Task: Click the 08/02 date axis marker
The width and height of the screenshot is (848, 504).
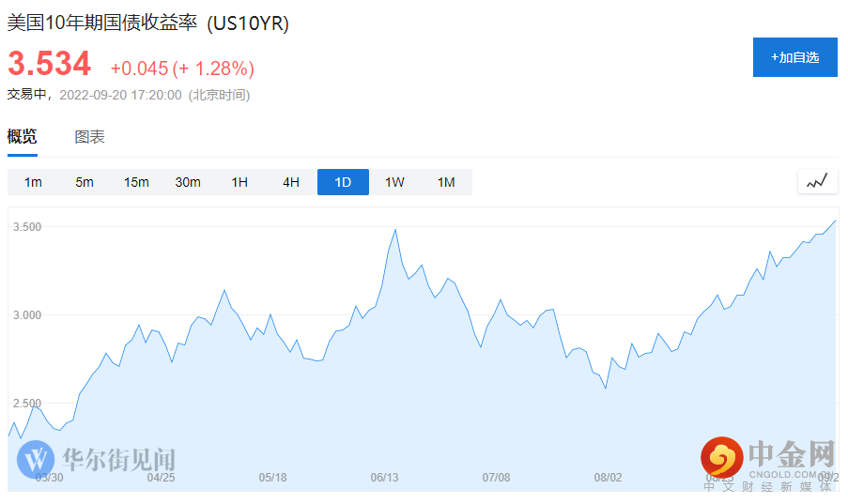Action: (609, 478)
